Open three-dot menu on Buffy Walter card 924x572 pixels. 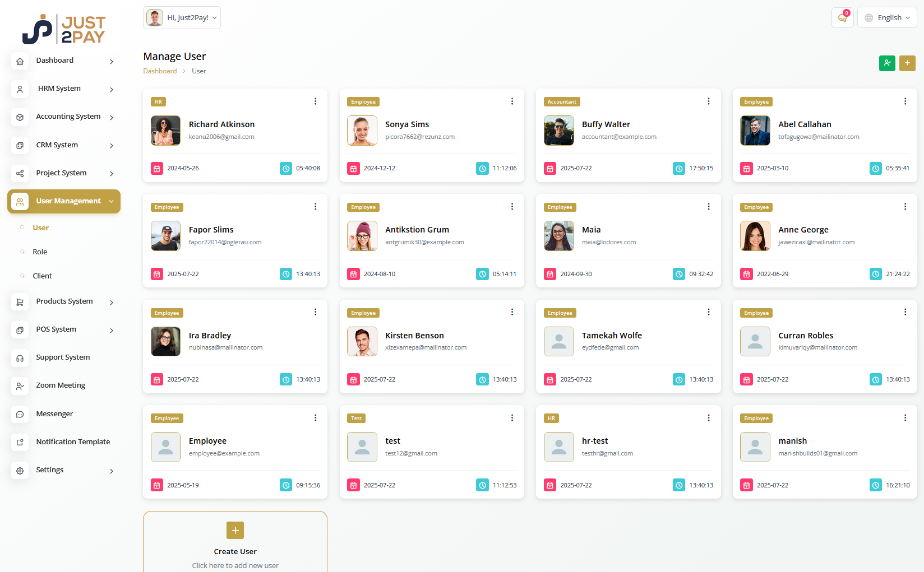pos(709,101)
